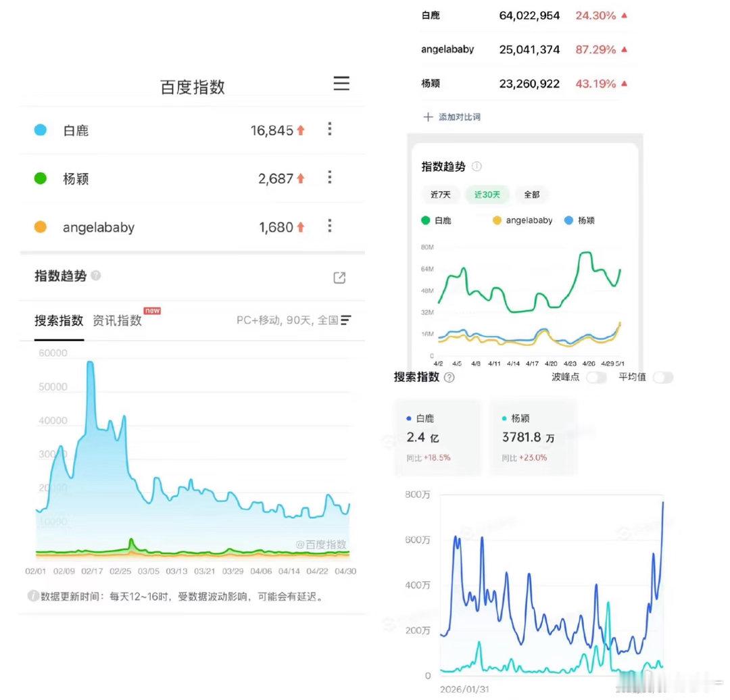The image size is (730, 700).
Task: Click the filter lines icon after 全国
Action: point(346,320)
